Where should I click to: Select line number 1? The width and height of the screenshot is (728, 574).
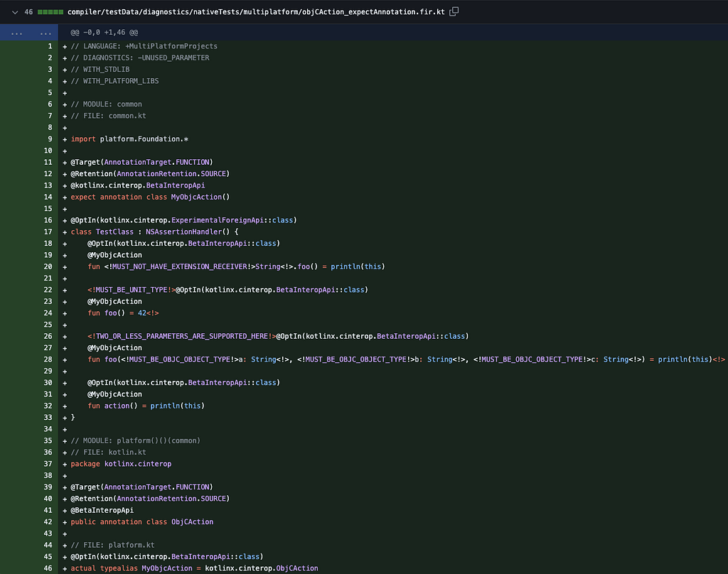(50, 46)
